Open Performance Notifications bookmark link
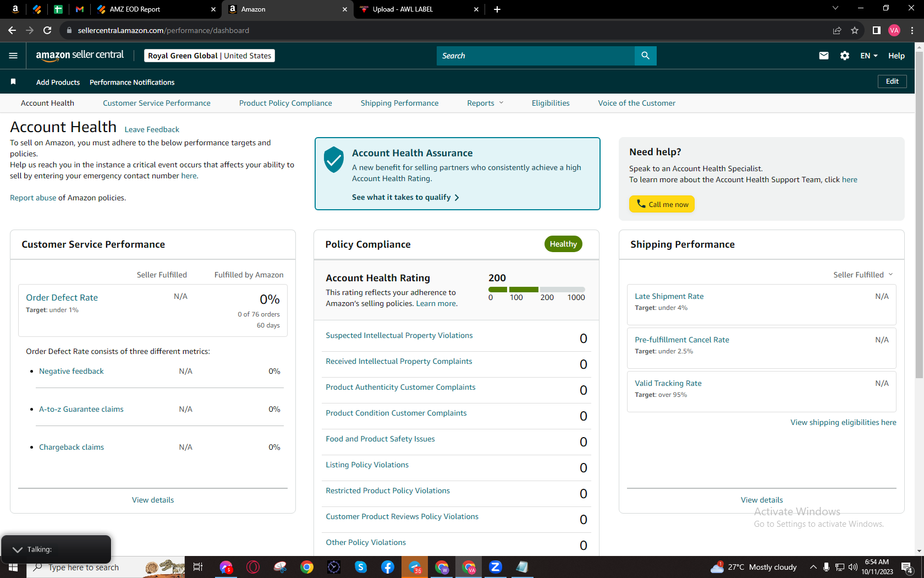This screenshot has width=924, height=578. point(132,82)
